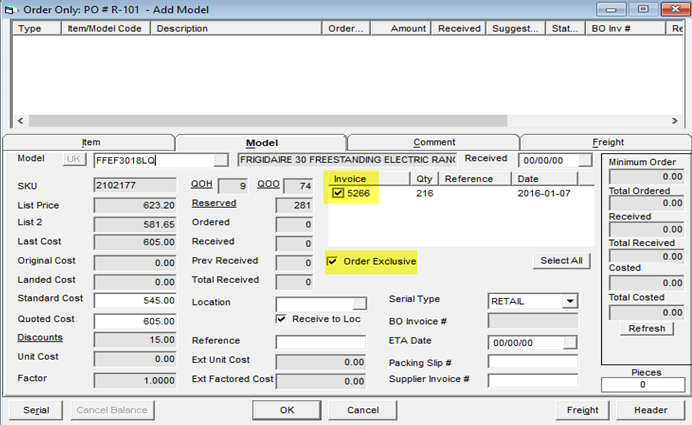
Task: Toggle the Receive to Loc checkbox
Action: 281,319
